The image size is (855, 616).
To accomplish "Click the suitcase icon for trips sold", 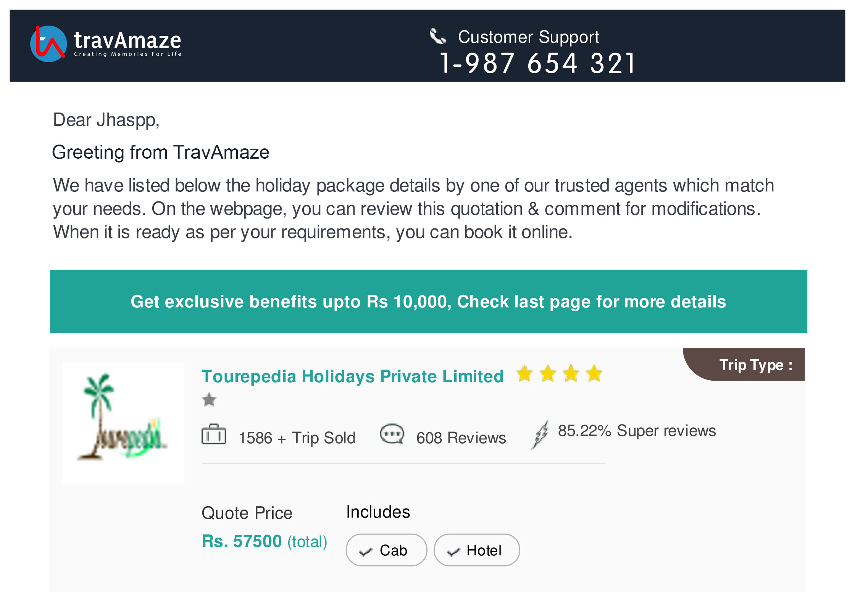I will tap(214, 434).
